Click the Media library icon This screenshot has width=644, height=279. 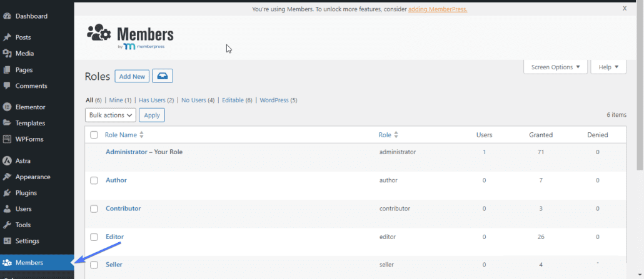pyautogui.click(x=7, y=53)
